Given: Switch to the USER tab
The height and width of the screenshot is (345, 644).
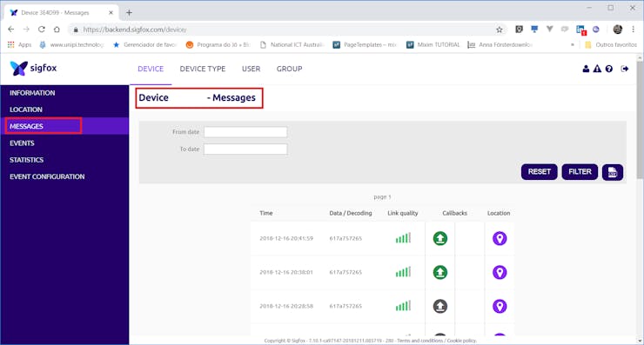Looking at the screenshot, I should pos(251,69).
